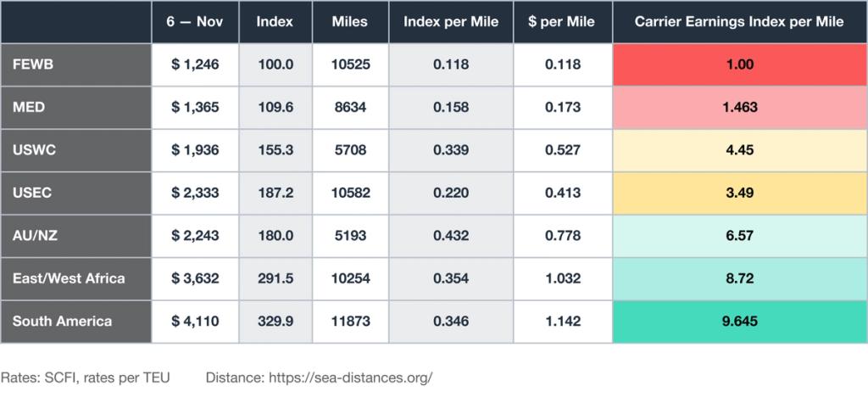Click the USWC row header

tap(75, 149)
